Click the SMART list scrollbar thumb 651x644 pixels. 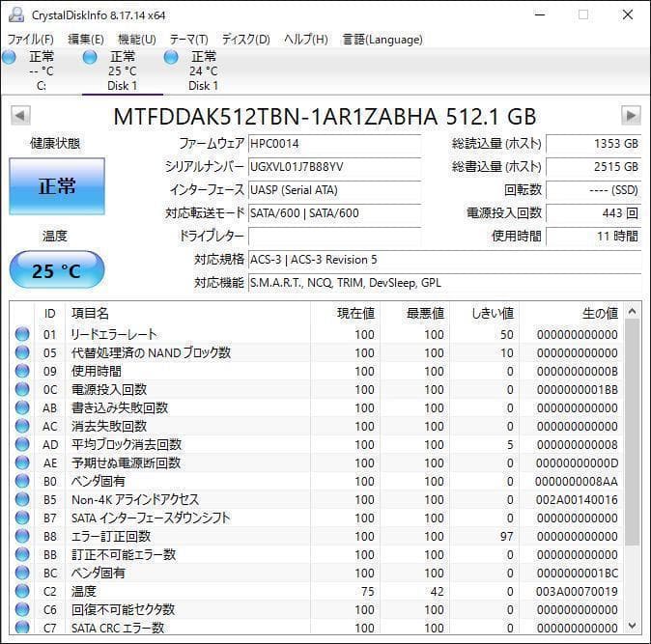(632, 432)
